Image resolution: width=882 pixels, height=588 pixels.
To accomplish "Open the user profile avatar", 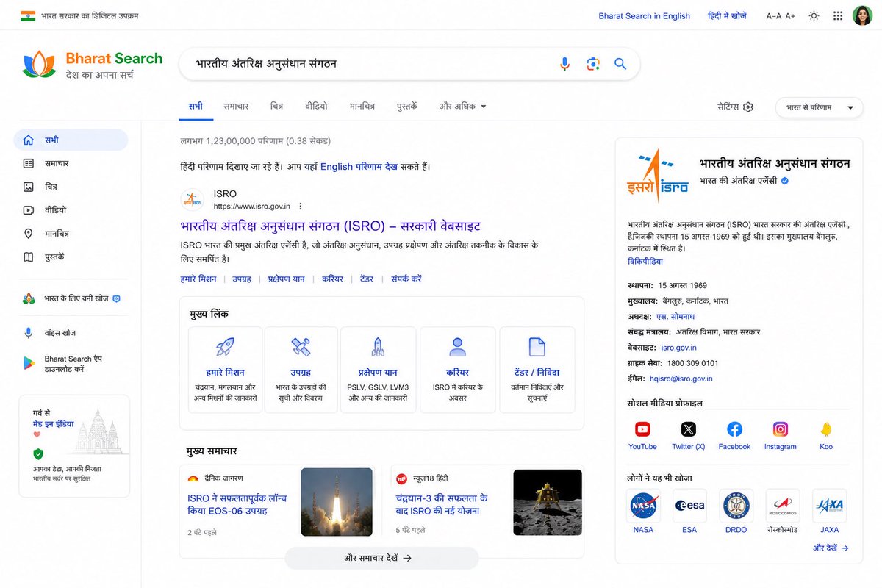I will click(x=862, y=15).
